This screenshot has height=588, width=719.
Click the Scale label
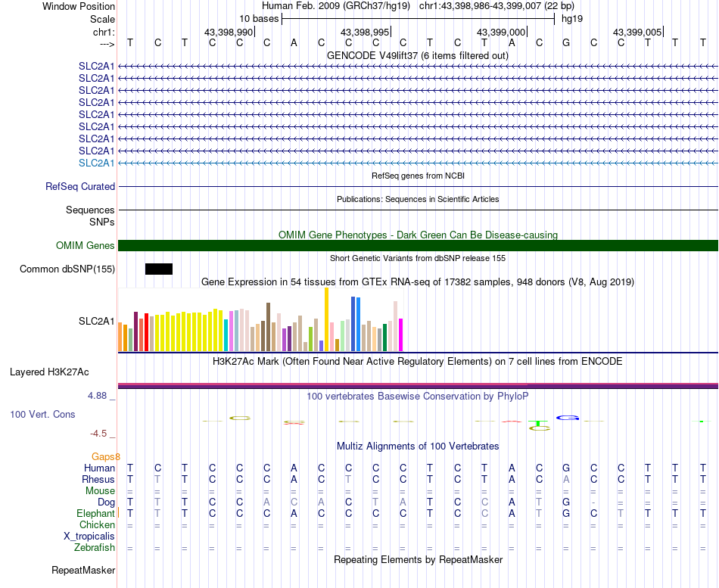point(102,19)
